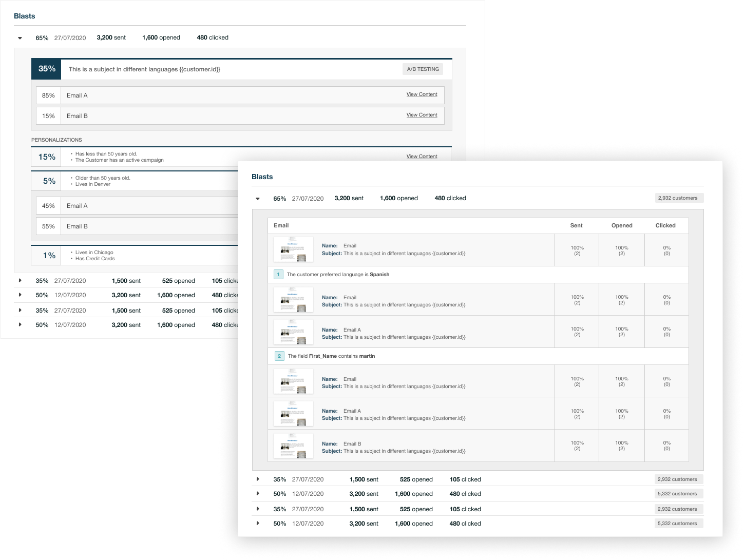The height and width of the screenshot is (560, 744).
Task: Click the 5,332 customers badge on last row
Action: (677, 524)
